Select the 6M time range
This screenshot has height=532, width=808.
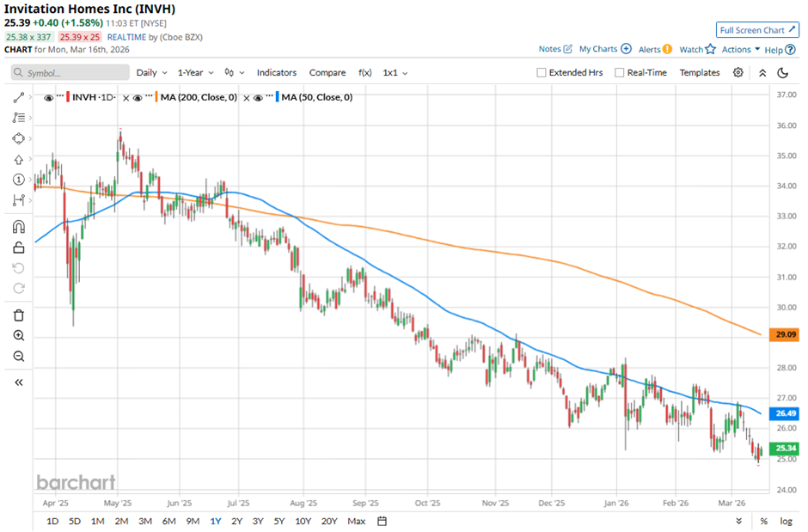(x=168, y=521)
